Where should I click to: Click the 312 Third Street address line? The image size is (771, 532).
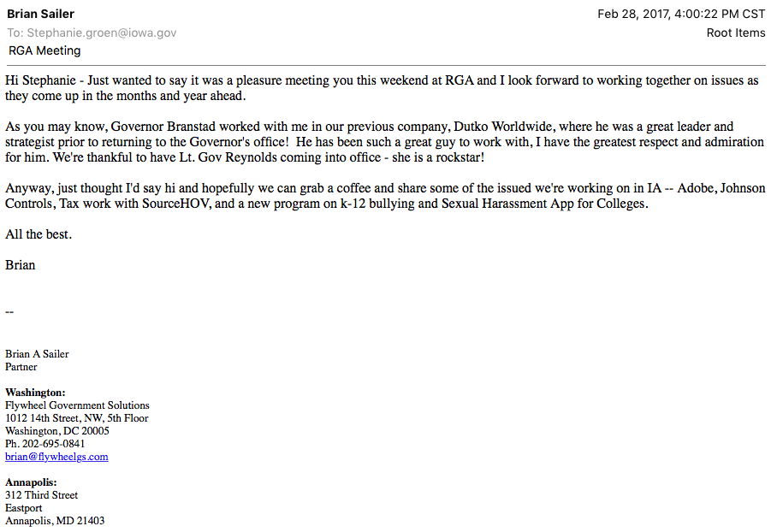point(41,495)
